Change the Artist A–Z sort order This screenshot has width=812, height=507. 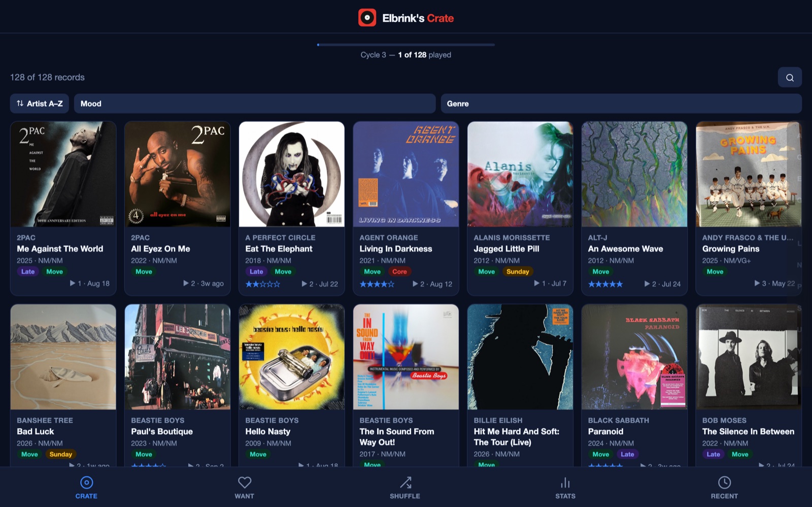point(40,104)
